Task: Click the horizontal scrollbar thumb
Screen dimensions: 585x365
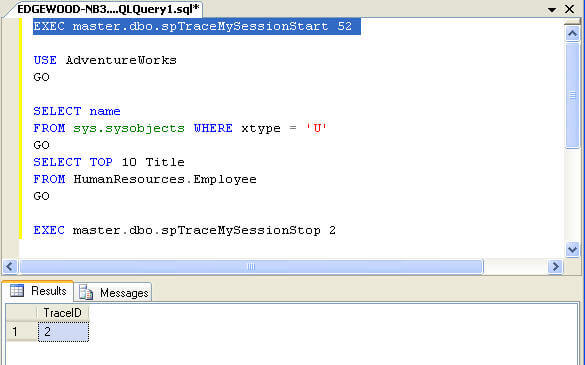Action: (251, 266)
